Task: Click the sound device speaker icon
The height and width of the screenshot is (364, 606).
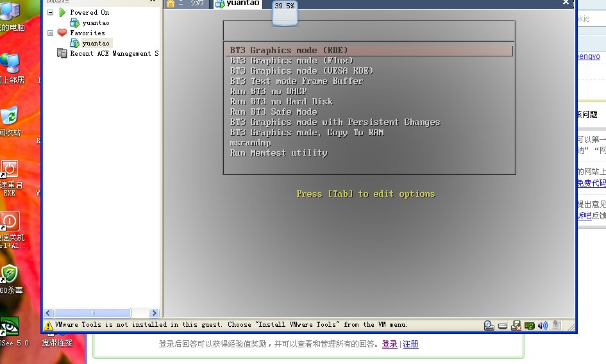Action: tap(543, 326)
